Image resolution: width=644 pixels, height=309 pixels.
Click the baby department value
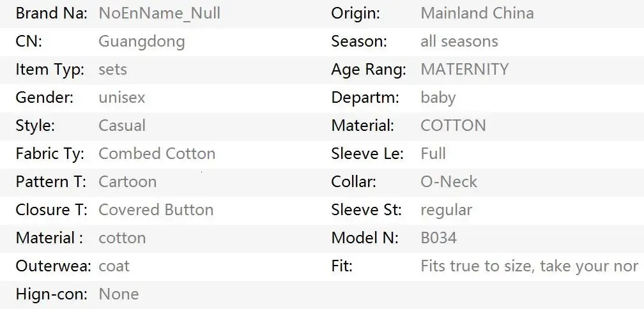click(x=438, y=98)
